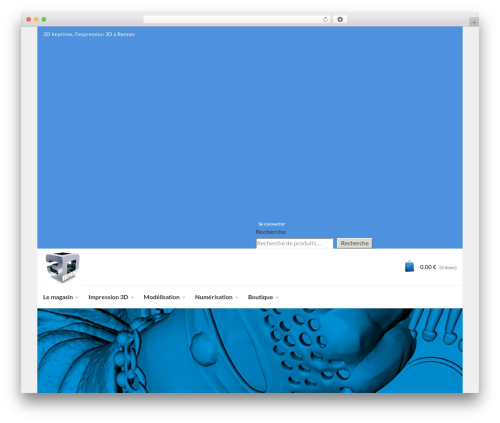Open a new browser tab with plus
This screenshot has width=500, height=423.
tap(474, 22)
